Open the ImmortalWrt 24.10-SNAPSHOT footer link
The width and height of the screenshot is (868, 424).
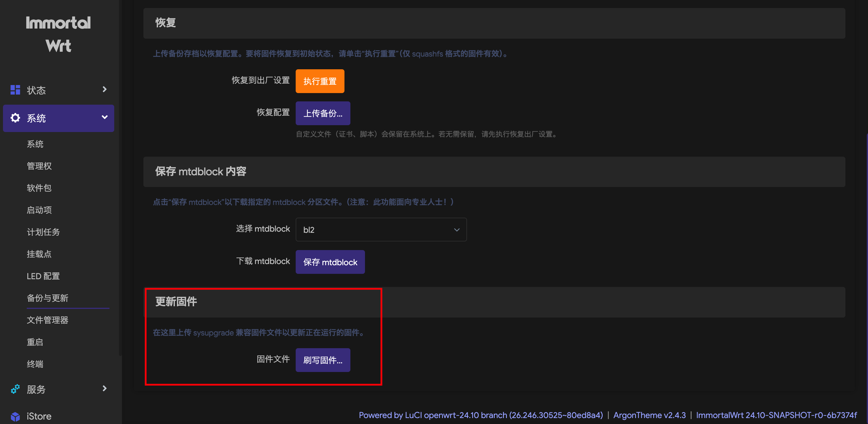click(776, 415)
